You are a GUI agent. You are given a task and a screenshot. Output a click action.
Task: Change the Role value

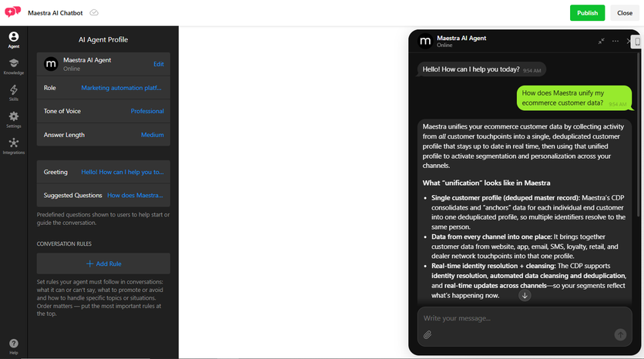point(122,88)
